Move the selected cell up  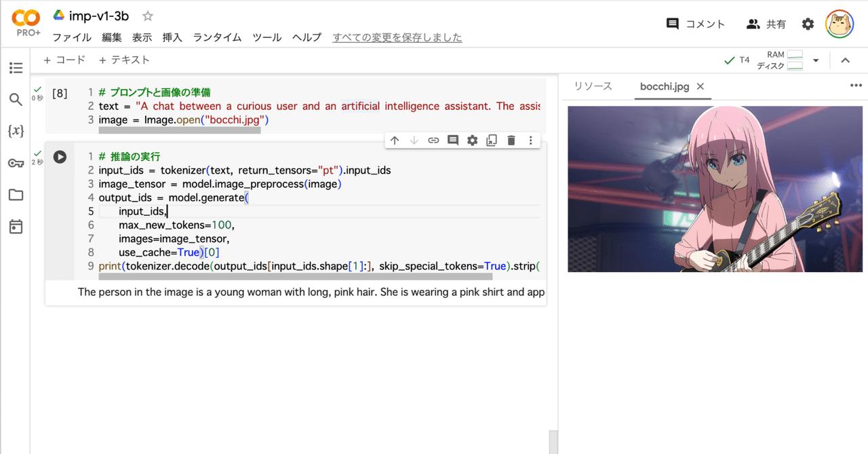[x=395, y=140]
